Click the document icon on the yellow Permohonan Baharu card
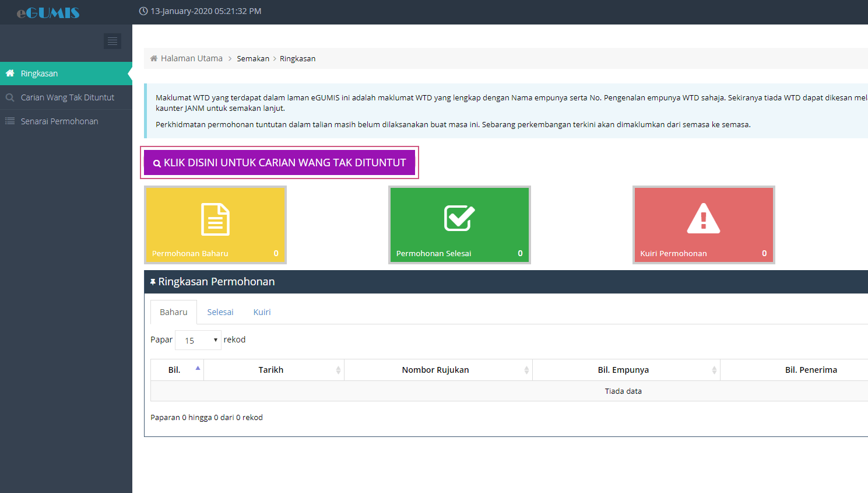Viewport: 868px width, 493px height. click(215, 219)
